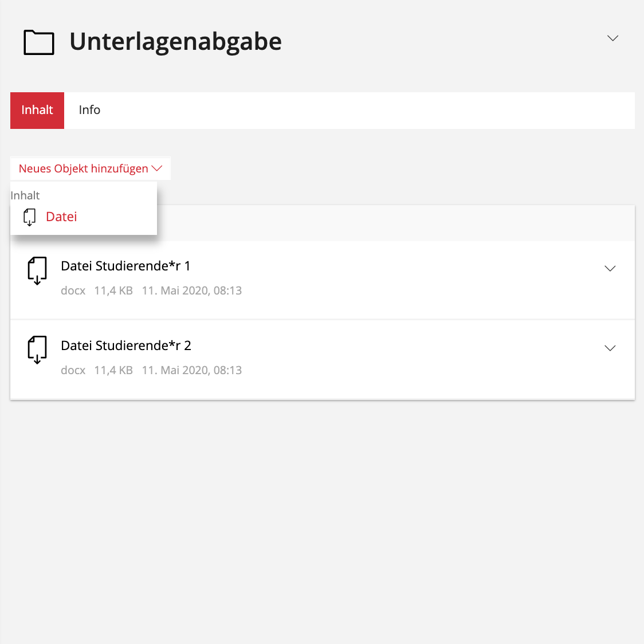This screenshot has height=644, width=644.
Task: Click the Inhalt heading in the dropdown menu
Action: tap(25, 195)
